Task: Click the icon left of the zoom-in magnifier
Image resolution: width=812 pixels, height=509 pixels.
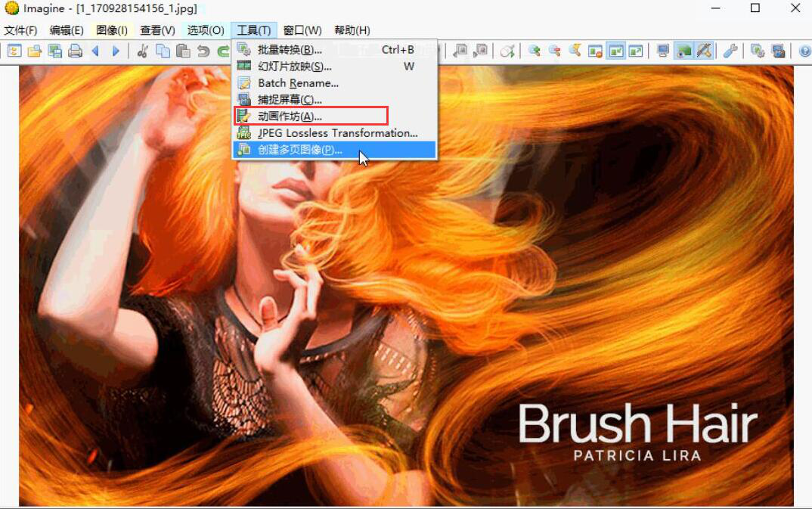Action: [x=507, y=51]
